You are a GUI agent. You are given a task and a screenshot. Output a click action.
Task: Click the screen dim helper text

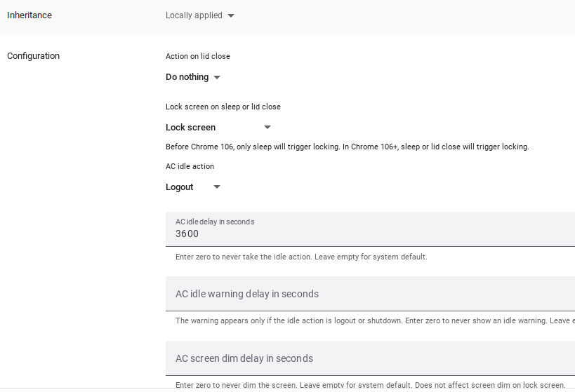click(370, 385)
